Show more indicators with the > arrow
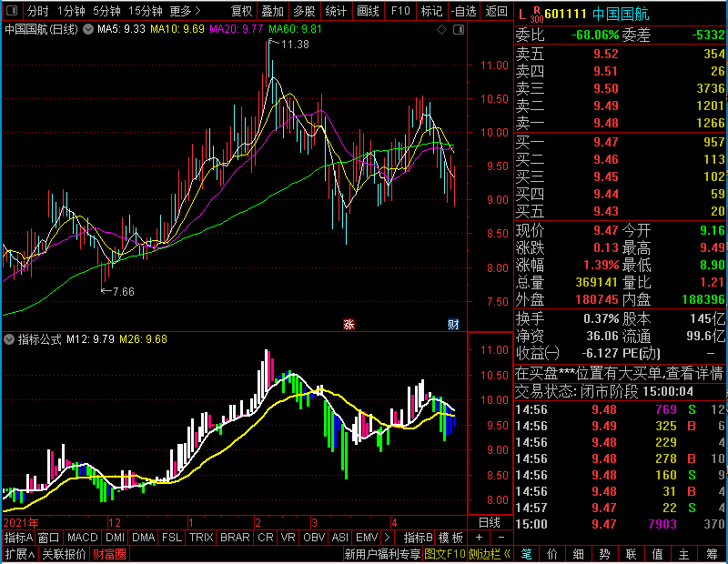 [387, 538]
